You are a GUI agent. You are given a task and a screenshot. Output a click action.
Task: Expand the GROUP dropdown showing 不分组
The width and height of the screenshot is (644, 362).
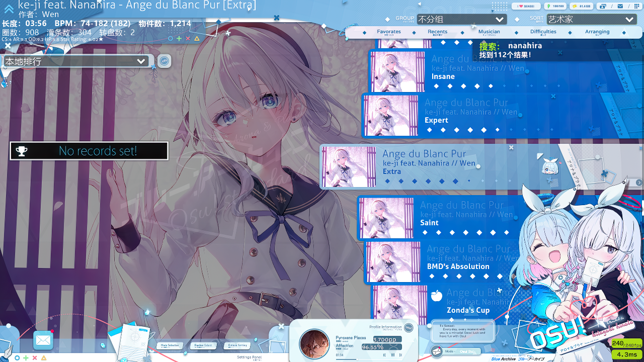pyautogui.click(x=461, y=19)
